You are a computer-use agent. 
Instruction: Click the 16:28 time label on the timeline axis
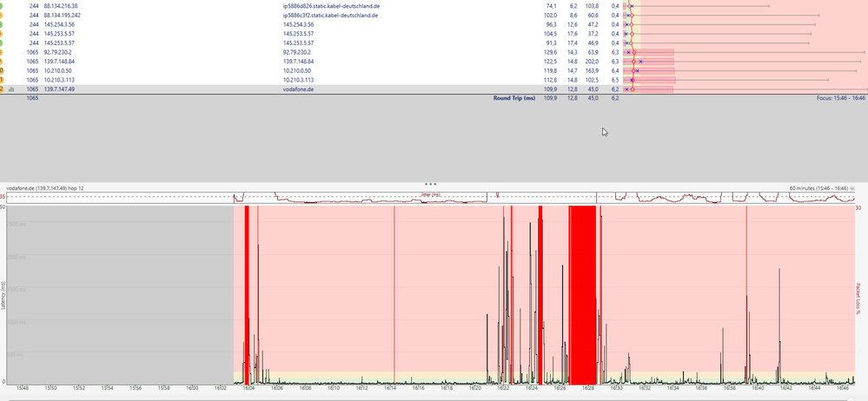[588, 388]
